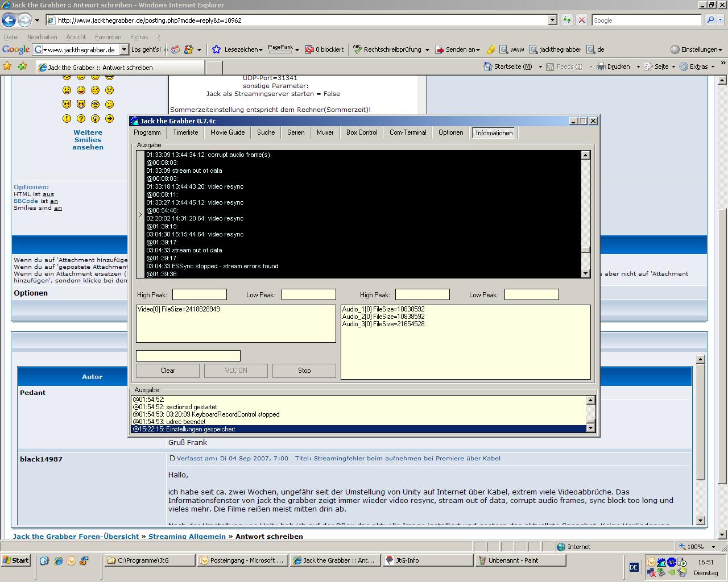Click the popup blocker '0 blockiert' icon
The height and width of the screenshot is (582, 728).
point(309,49)
